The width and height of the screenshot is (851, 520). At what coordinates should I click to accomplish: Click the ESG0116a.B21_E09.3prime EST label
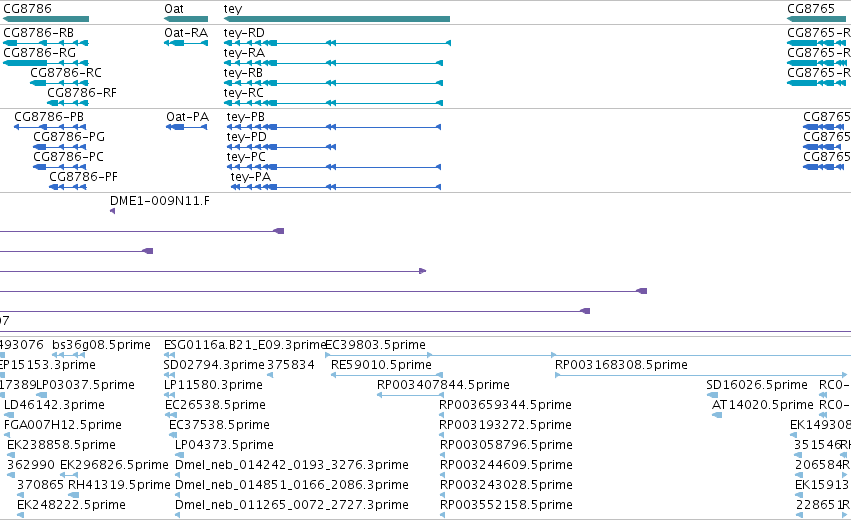[245, 345]
